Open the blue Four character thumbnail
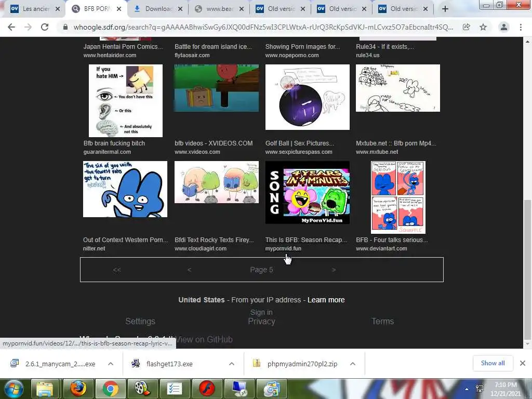The height and width of the screenshot is (399, 532). (x=125, y=189)
